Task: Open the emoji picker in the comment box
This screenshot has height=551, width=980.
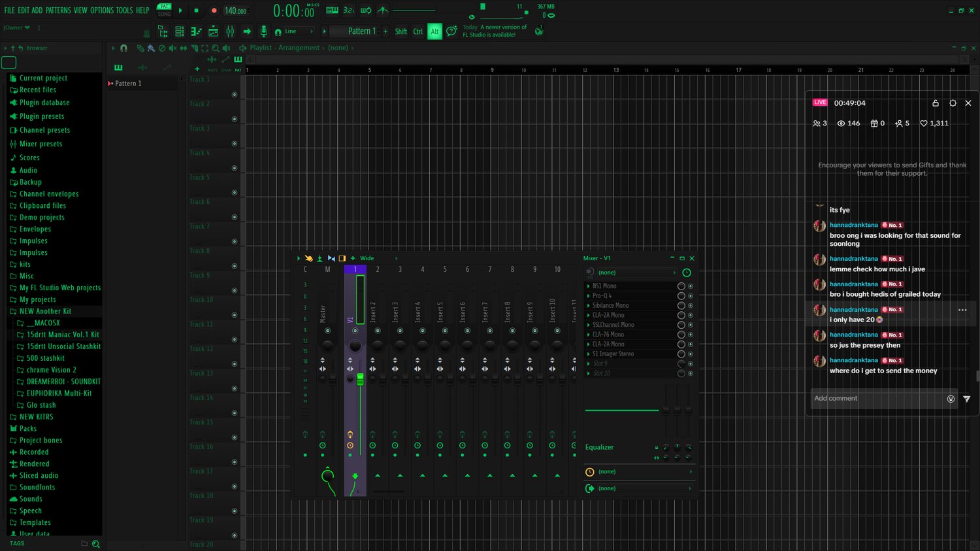Action: pyautogui.click(x=951, y=399)
